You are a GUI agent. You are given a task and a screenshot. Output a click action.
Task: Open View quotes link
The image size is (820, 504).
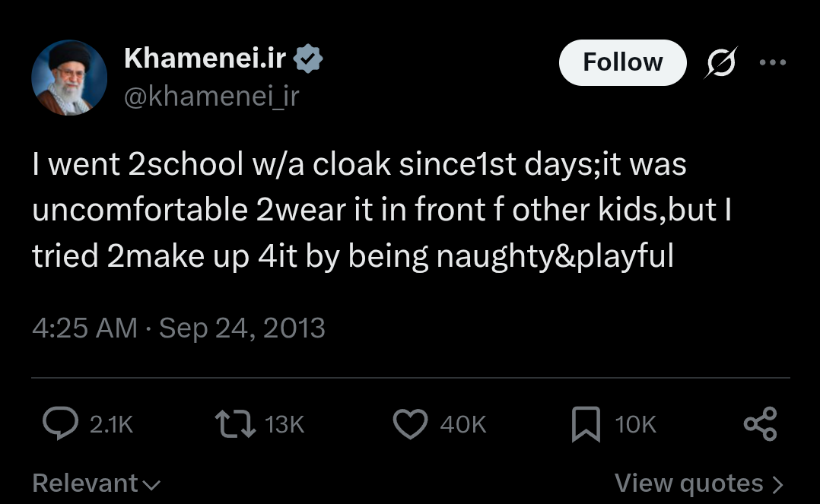[700, 483]
